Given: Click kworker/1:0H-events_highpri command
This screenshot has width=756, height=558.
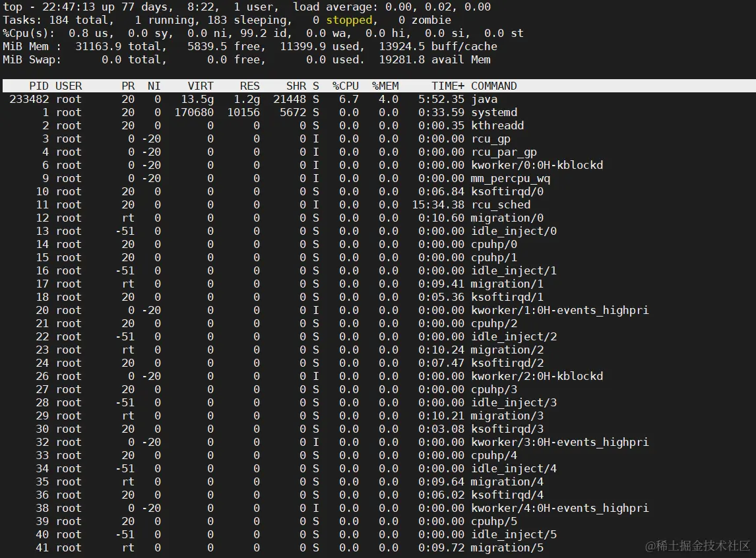Looking at the screenshot, I should tap(560, 310).
